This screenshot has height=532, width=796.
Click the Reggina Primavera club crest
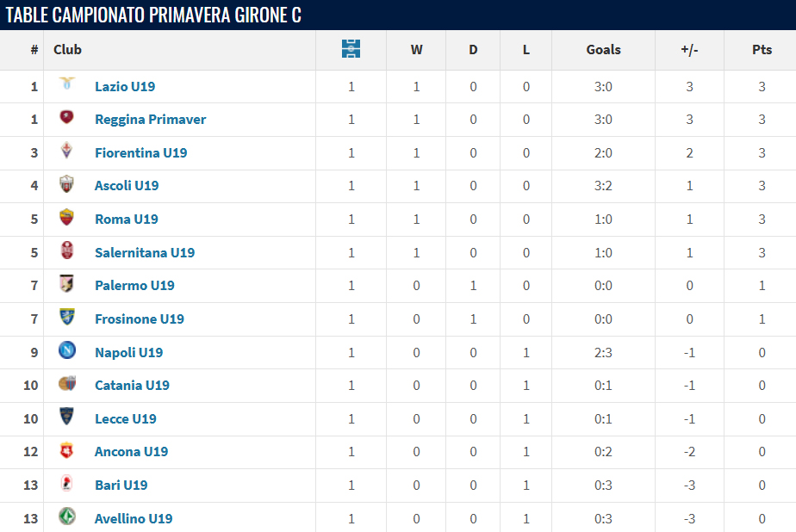[x=66, y=119]
